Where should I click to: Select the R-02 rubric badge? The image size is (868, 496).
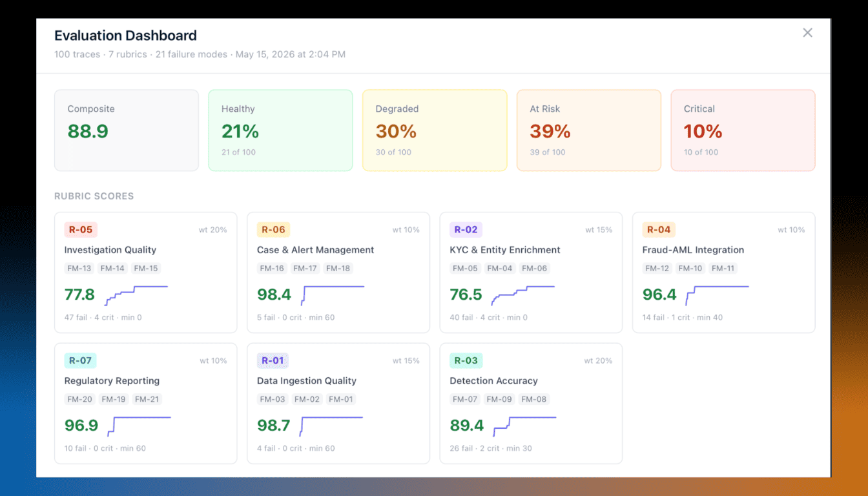[466, 229]
